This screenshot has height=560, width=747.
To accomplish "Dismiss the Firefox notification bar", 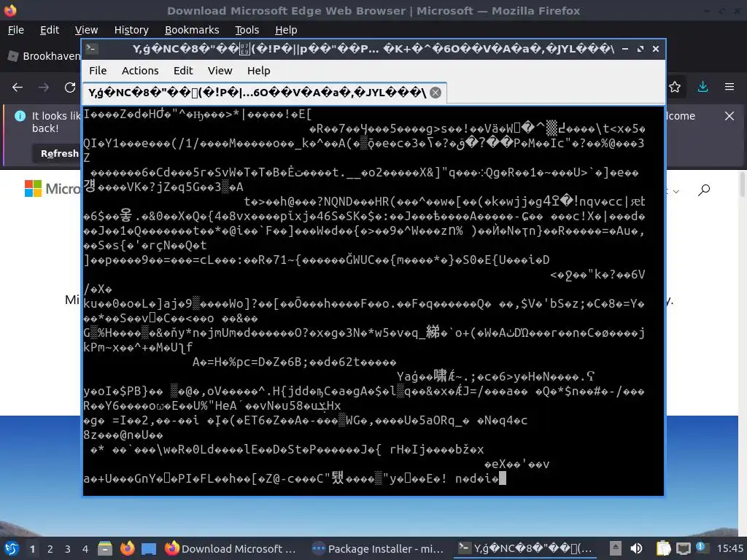I will (729, 116).
